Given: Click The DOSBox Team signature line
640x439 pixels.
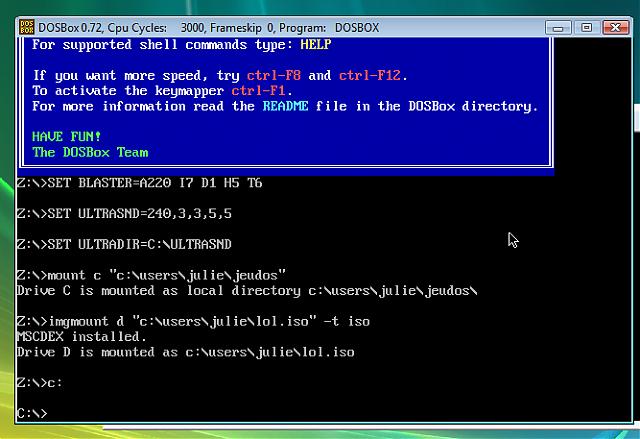Looking at the screenshot, I should 90,152.
